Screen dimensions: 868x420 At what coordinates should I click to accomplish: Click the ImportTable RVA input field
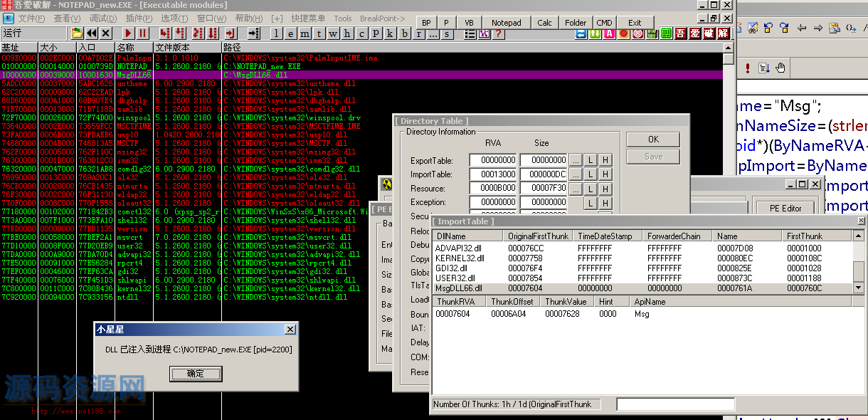[x=492, y=175]
